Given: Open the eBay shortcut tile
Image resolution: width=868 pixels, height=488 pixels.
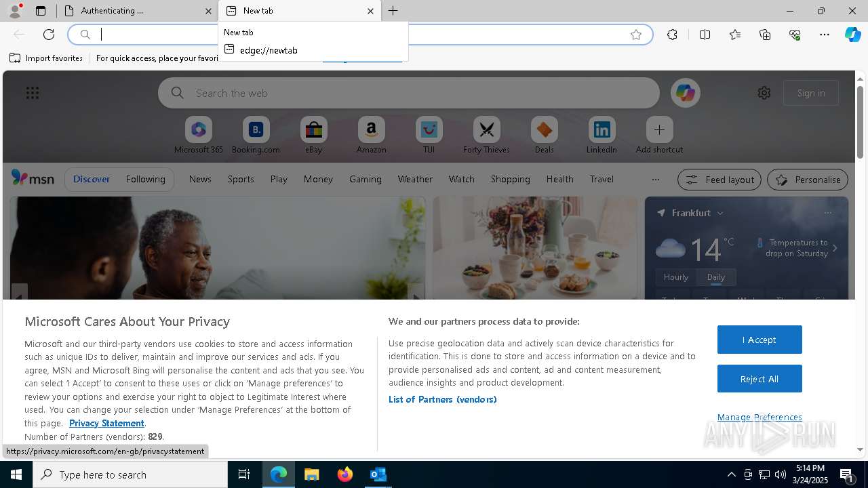Looking at the screenshot, I should tap(313, 136).
